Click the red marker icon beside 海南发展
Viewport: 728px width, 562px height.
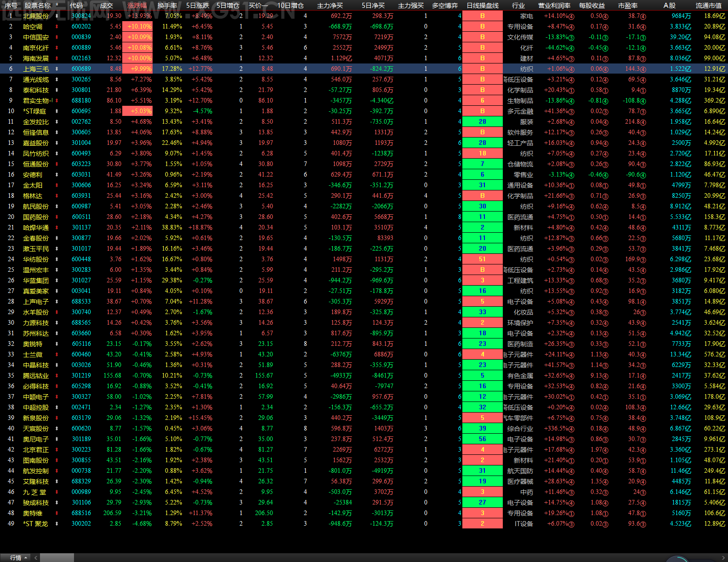point(57,58)
